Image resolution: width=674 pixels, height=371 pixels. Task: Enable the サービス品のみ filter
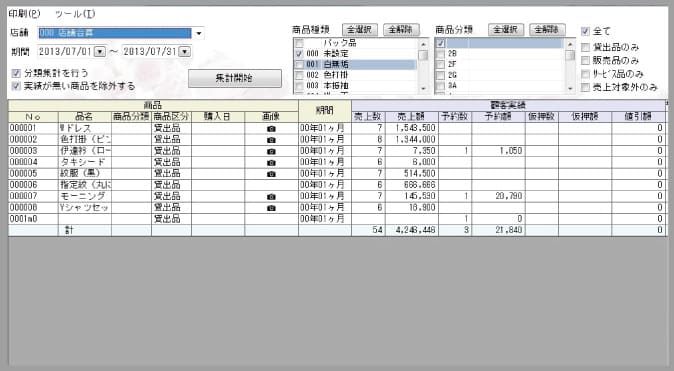coord(585,74)
